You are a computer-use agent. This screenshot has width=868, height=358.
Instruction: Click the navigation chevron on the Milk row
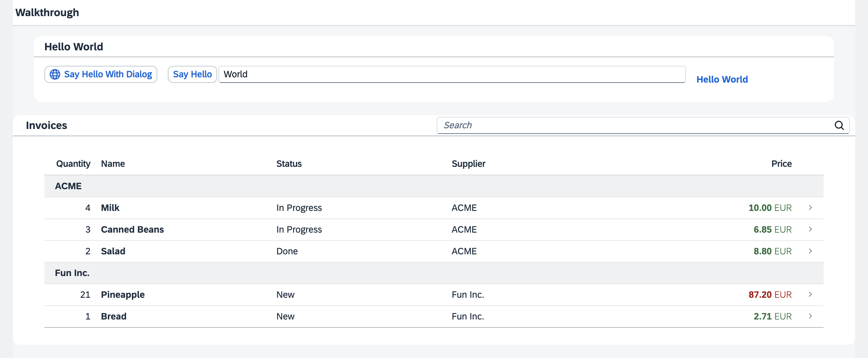click(x=811, y=208)
